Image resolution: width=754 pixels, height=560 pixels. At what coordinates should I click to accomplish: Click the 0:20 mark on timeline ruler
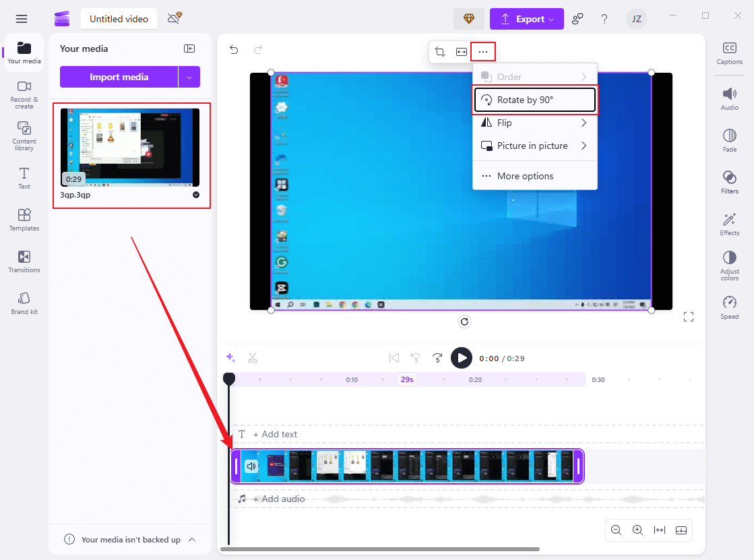coord(475,379)
